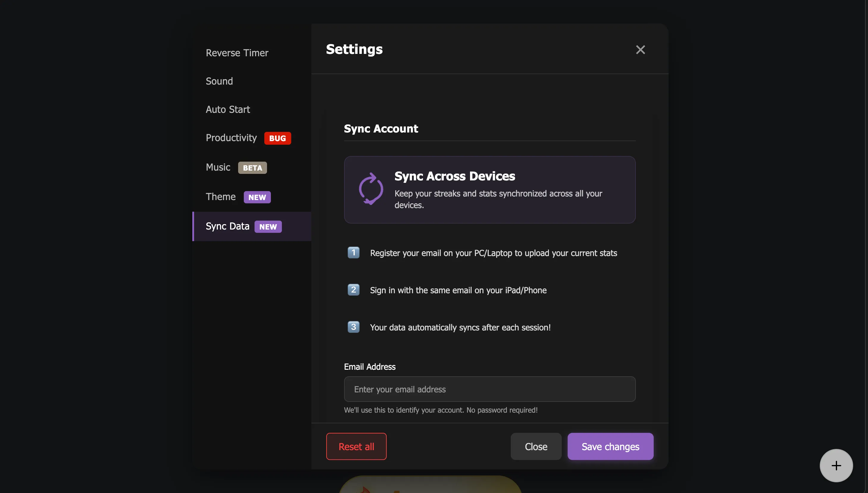Image resolution: width=868 pixels, height=493 pixels.
Task: Click the NEW badge next to Theme
Action: tap(257, 197)
